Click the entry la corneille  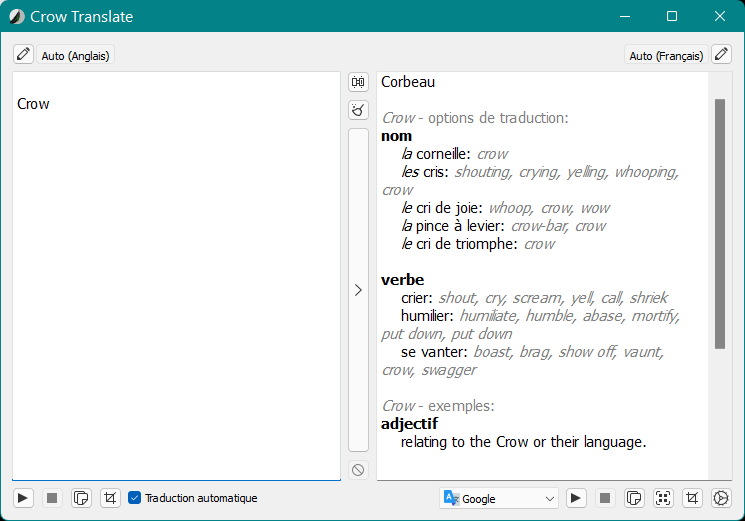[x=436, y=154]
